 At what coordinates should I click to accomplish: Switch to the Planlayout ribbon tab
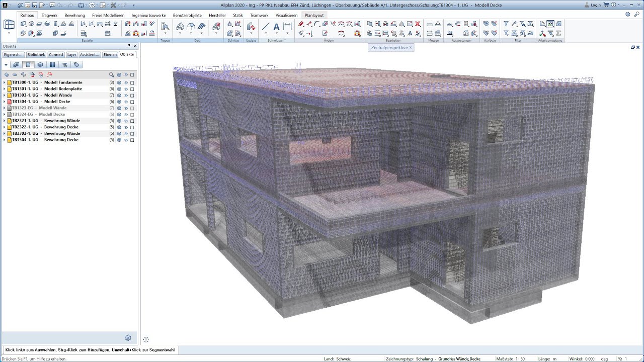click(x=314, y=15)
